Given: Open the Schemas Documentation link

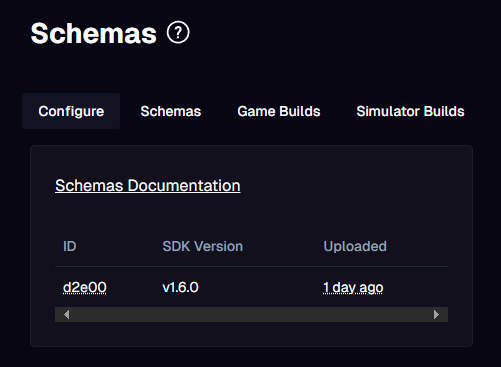Looking at the screenshot, I should tap(148, 186).
